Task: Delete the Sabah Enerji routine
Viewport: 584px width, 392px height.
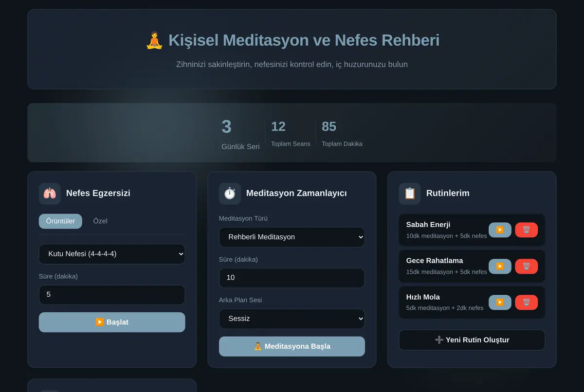Action: 526,230
